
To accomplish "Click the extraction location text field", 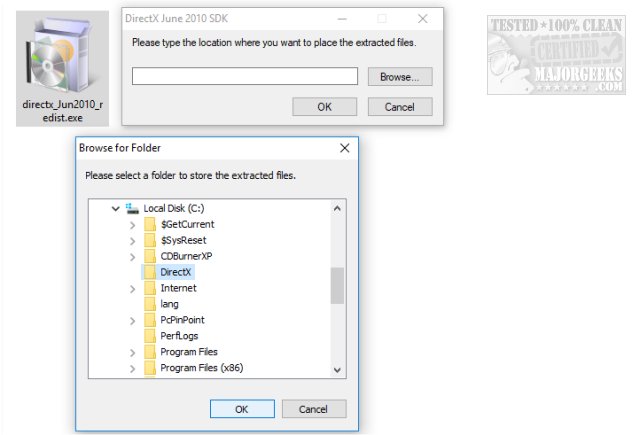I will [245, 76].
